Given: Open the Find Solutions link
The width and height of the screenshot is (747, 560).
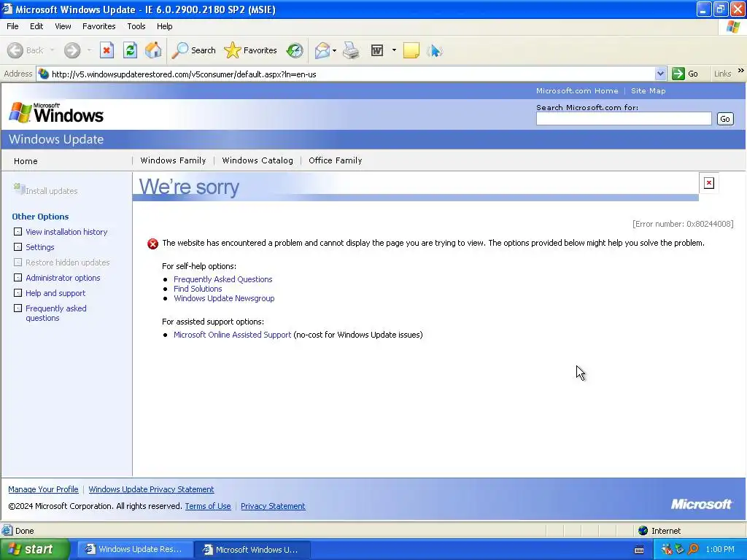Looking at the screenshot, I should coord(198,289).
